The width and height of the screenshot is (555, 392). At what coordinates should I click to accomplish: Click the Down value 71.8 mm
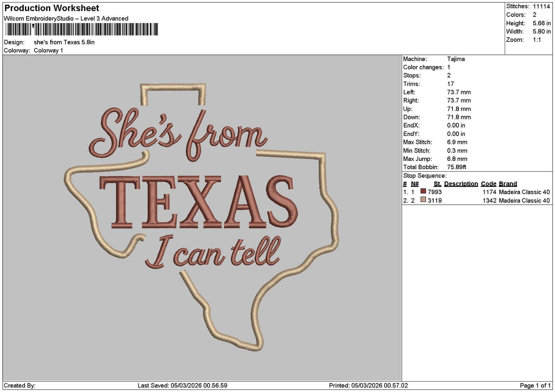[459, 117]
